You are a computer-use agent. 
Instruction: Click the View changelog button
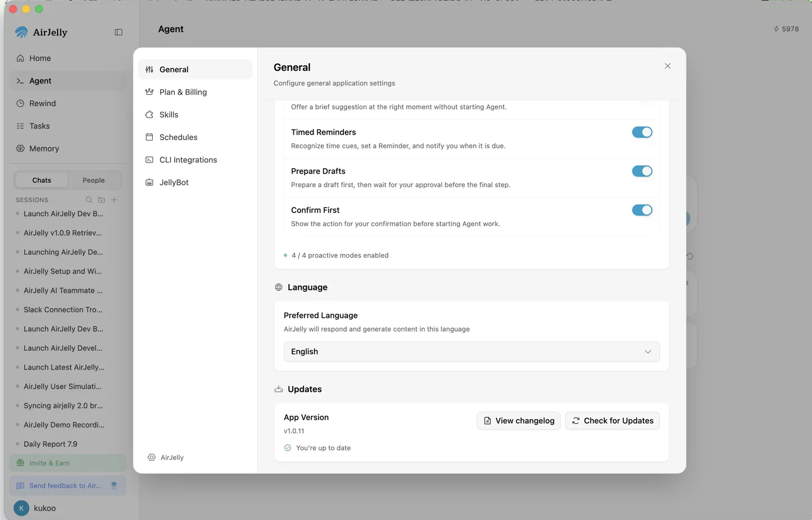pyautogui.click(x=519, y=421)
